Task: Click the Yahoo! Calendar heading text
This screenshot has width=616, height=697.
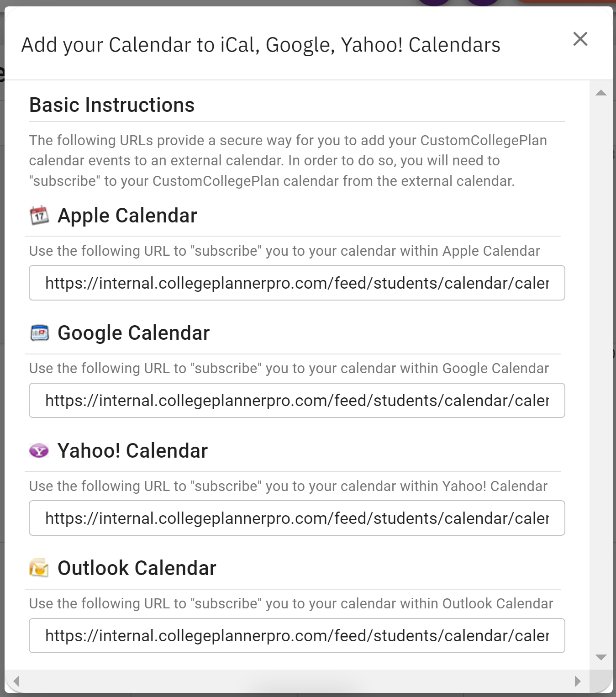Action: click(132, 451)
